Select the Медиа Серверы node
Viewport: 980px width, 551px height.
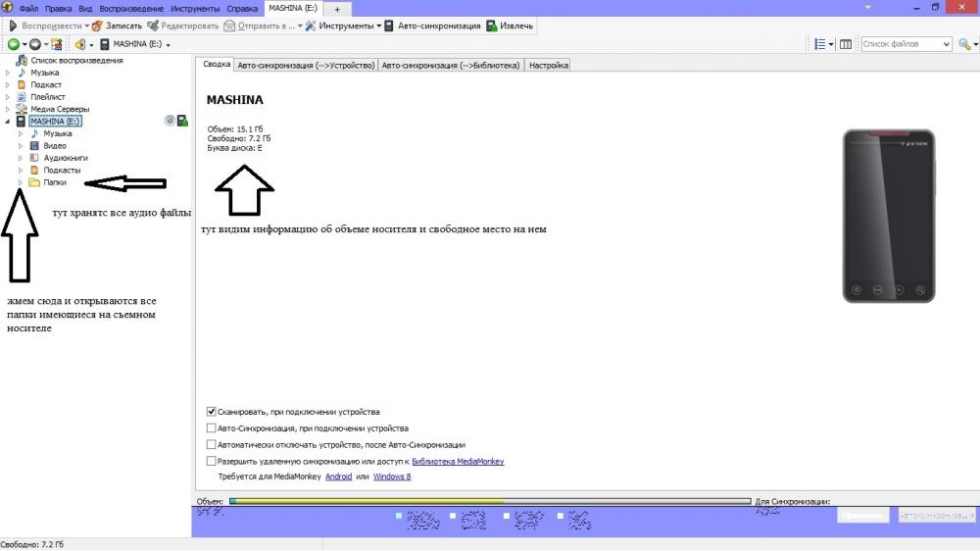60,109
